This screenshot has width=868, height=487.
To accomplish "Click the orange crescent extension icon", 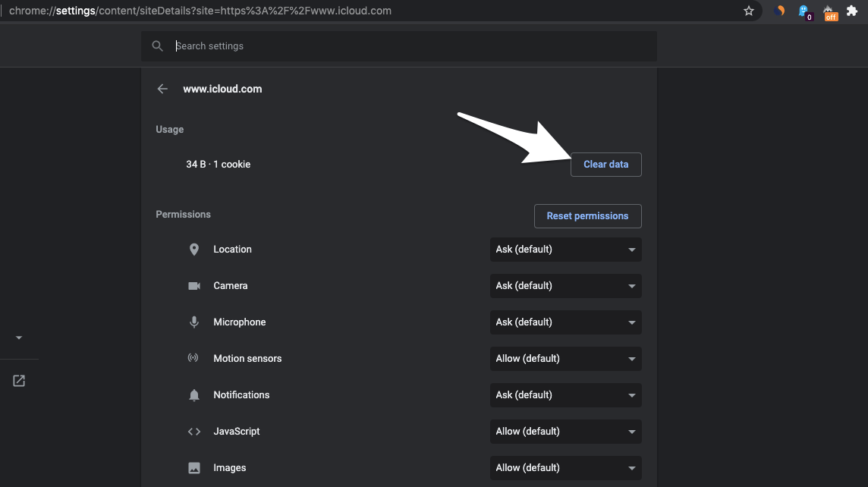I will (x=779, y=11).
